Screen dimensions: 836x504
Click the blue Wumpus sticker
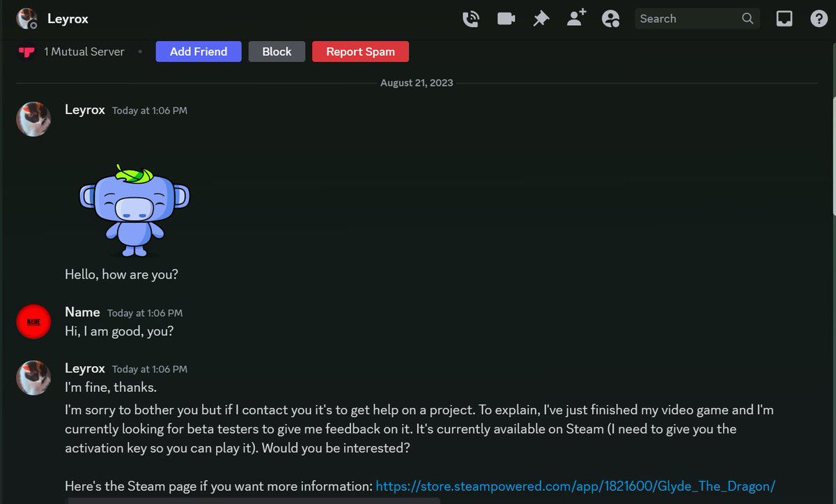pyautogui.click(x=134, y=211)
